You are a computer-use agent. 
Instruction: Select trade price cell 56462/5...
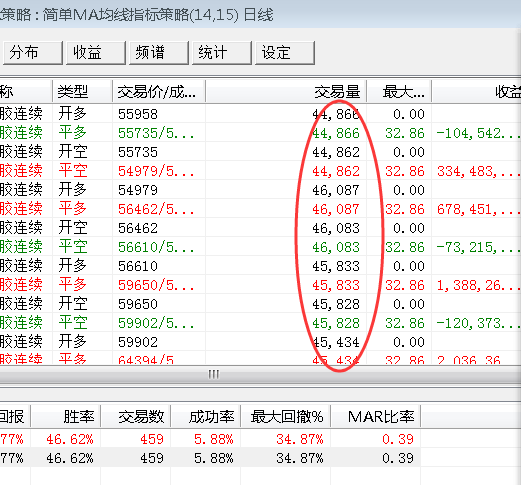pos(156,209)
